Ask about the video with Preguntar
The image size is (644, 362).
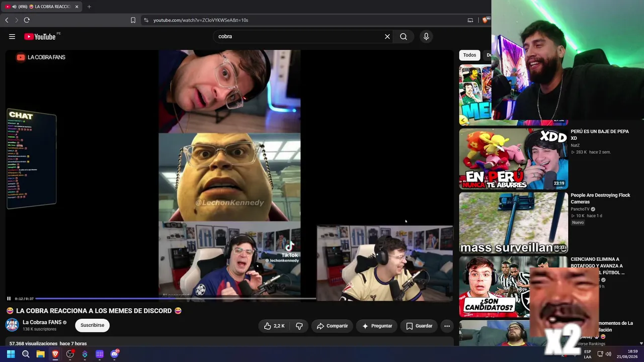[377, 326]
